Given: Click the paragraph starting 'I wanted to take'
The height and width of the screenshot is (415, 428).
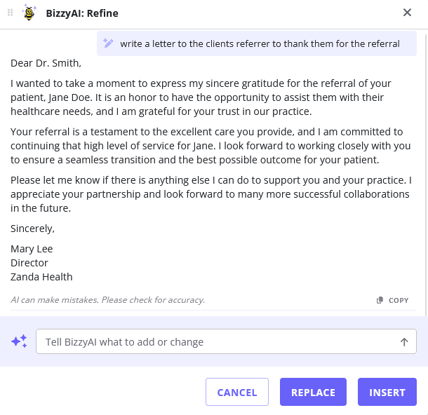Looking at the screenshot, I should coord(201,97).
